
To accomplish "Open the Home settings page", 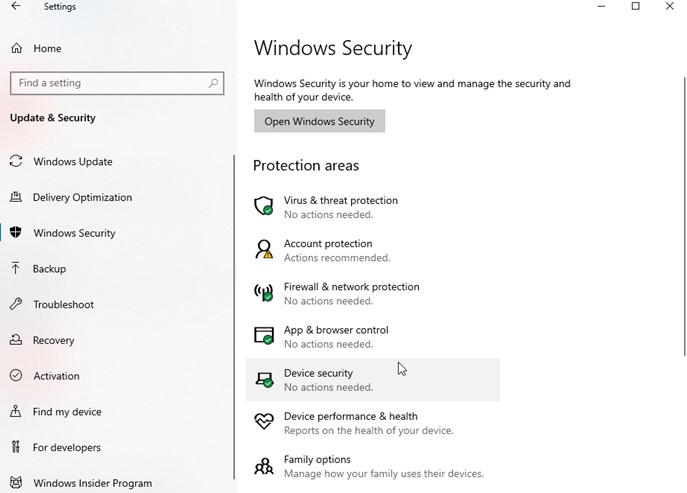I will pyautogui.click(x=47, y=48).
